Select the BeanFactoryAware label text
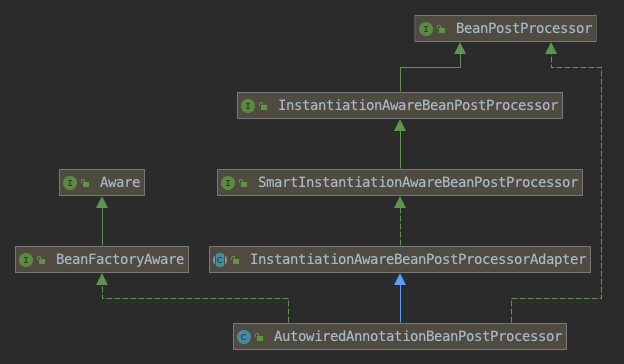 click(x=120, y=259)
